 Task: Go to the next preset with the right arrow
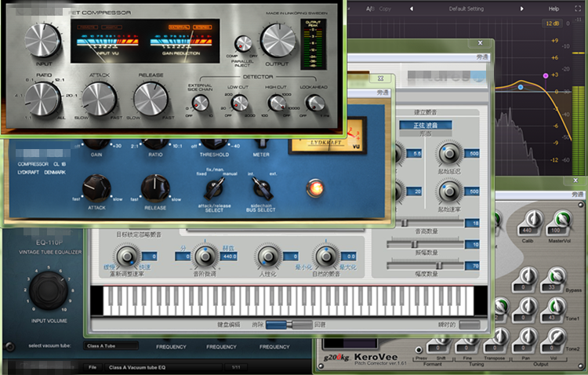pos(521,9)
